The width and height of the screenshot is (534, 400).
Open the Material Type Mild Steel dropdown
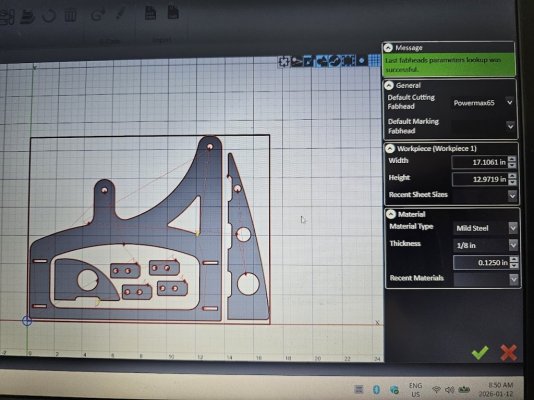[x=485, y=228]
